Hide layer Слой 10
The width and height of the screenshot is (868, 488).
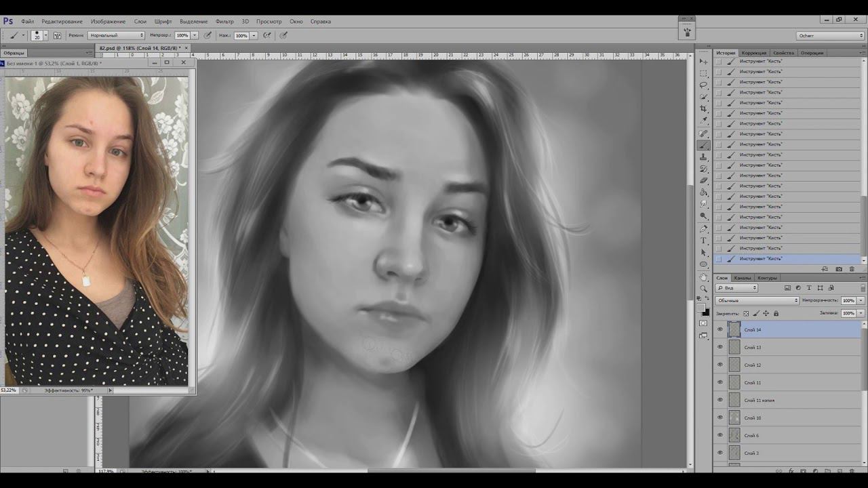pyautogui.click(x=720, y=418)
